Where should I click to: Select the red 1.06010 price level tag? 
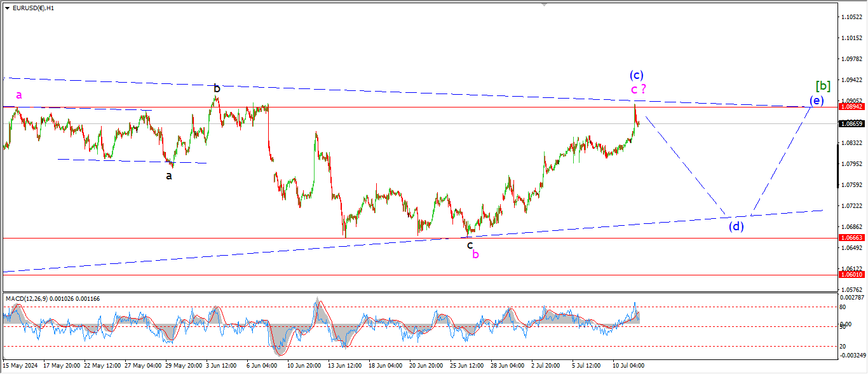[851, 275]
